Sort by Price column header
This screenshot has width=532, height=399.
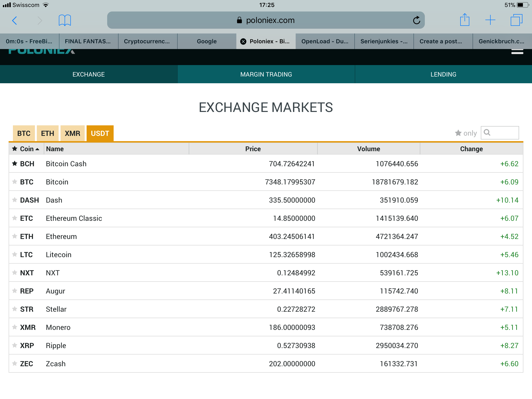coord(253,149)
